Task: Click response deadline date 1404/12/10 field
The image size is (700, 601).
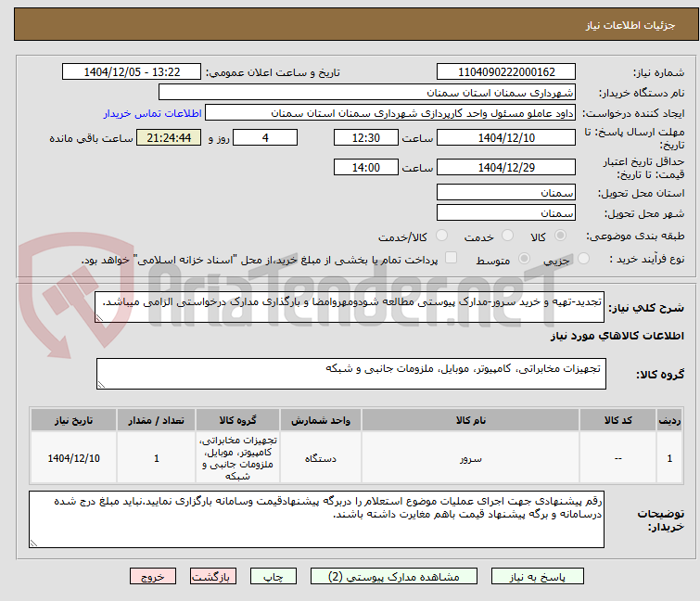Action: pyautogui.click(x=506, y=137)
